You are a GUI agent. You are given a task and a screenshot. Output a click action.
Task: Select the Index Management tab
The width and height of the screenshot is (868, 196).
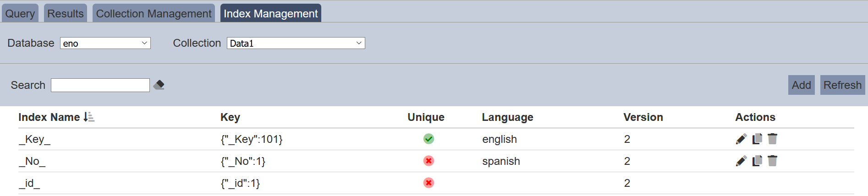coord(271,13)
